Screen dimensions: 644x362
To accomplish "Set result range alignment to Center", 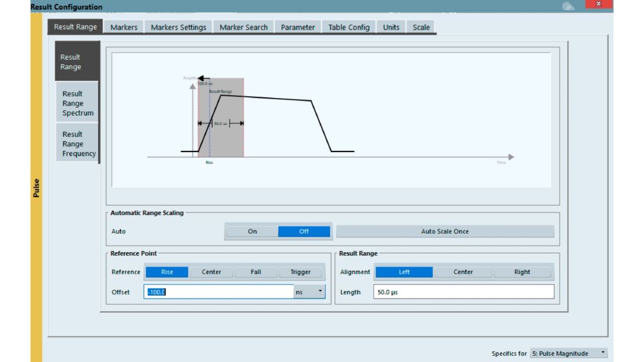I will [x=464, y=271].
